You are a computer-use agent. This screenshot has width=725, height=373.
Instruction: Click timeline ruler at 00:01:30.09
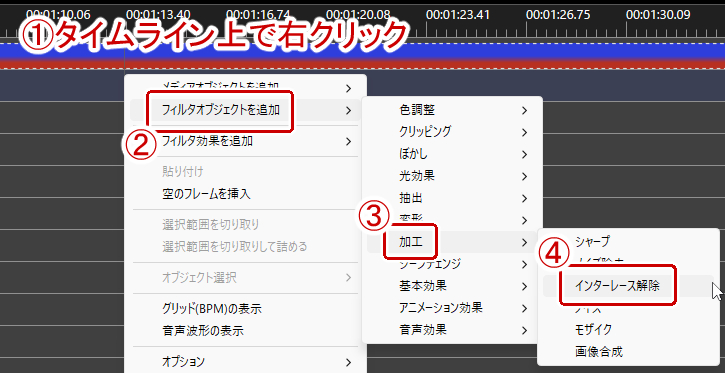(658, 14)
